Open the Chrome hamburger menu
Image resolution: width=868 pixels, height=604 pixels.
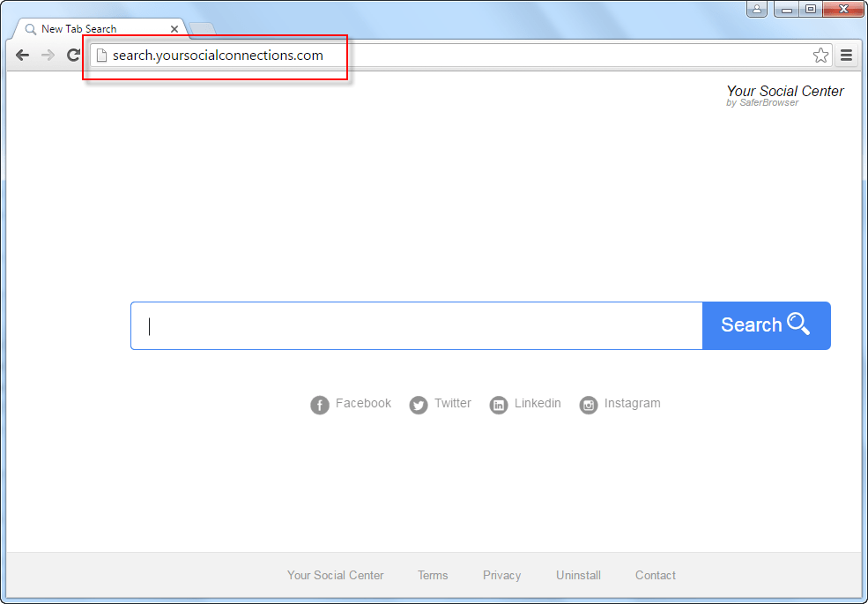[x=846, y=55]
